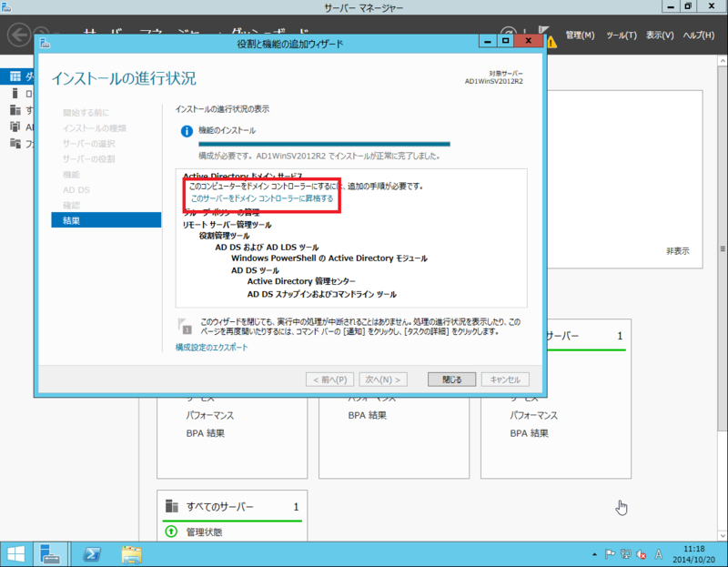The height and width of the screenshot is (567, 728).
Task: Click the network tray icon
Action: (626, 554)
